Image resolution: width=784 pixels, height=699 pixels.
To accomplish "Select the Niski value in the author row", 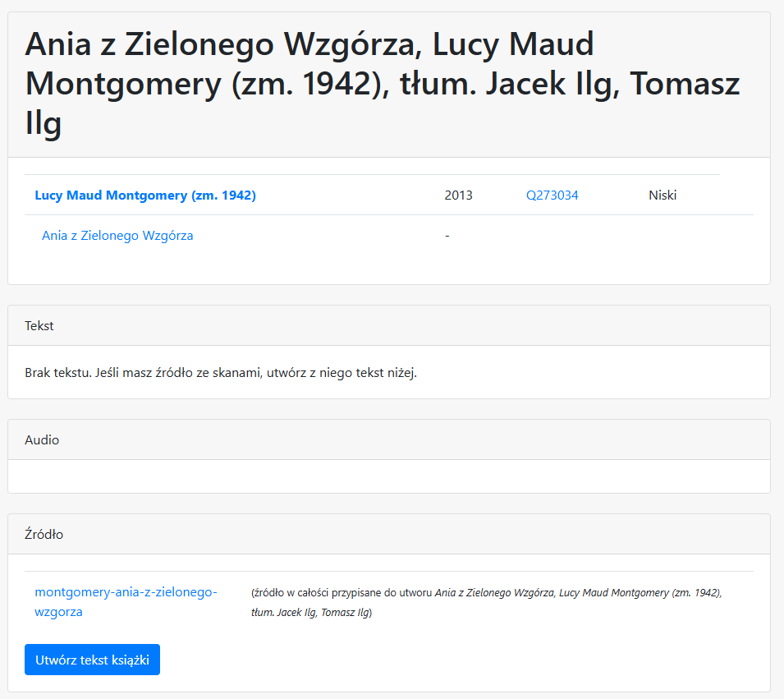I will coord(663,195).
